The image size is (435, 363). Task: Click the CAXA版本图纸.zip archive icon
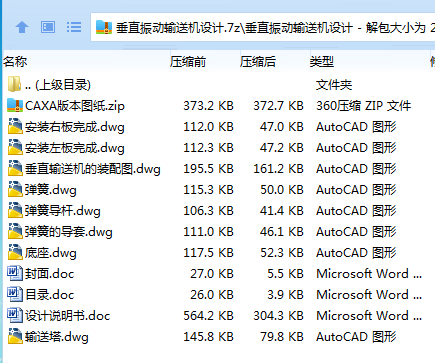pyautogui.click(x=15, y=105)
